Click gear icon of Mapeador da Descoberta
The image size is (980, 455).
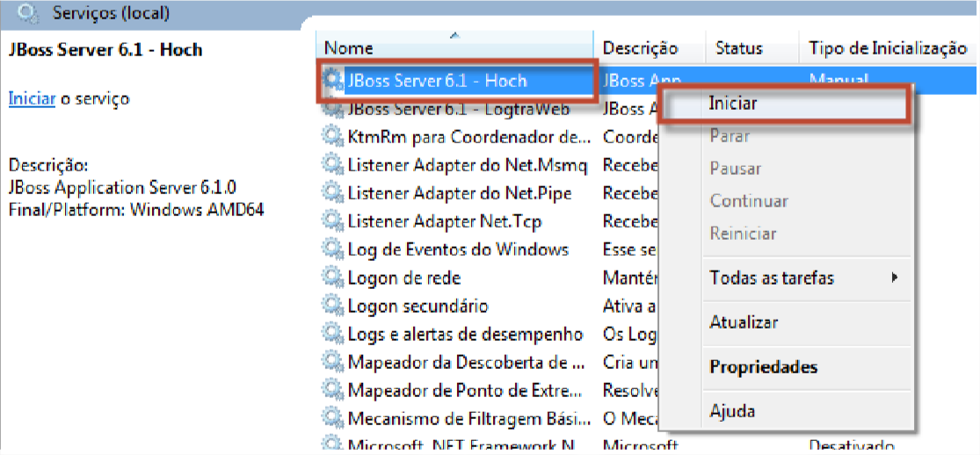click(332, 363)
